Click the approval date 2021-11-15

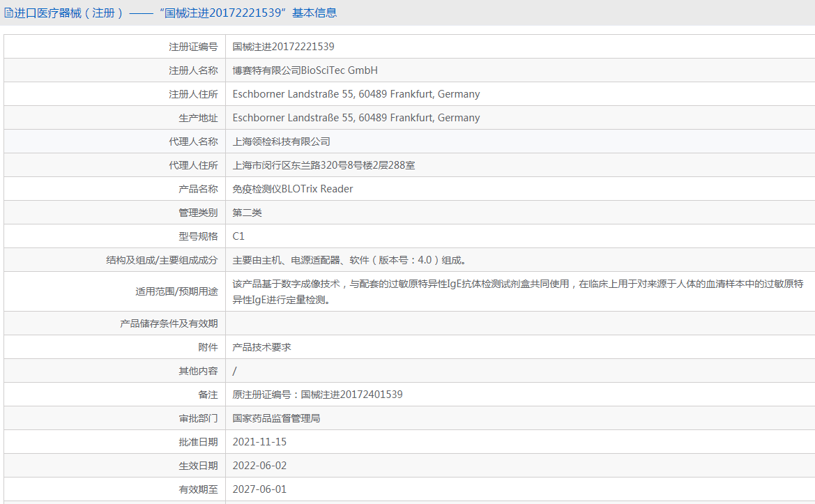[x=259, y=442]
